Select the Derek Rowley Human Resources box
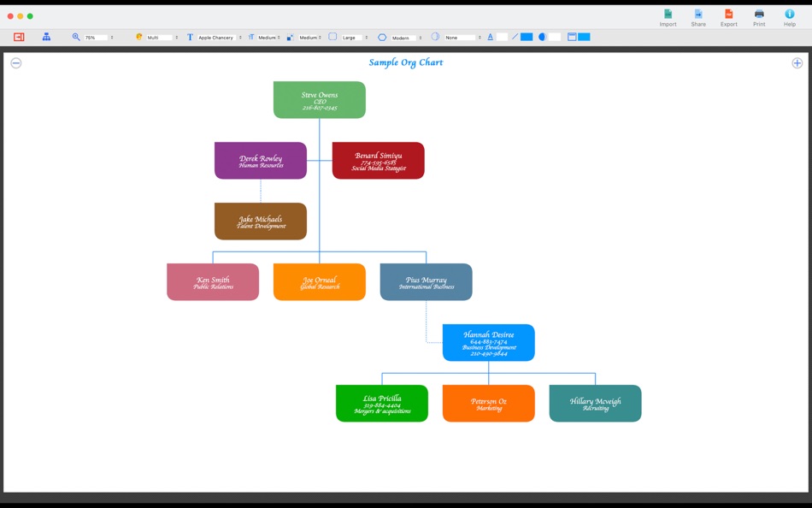 click(261, 161)
